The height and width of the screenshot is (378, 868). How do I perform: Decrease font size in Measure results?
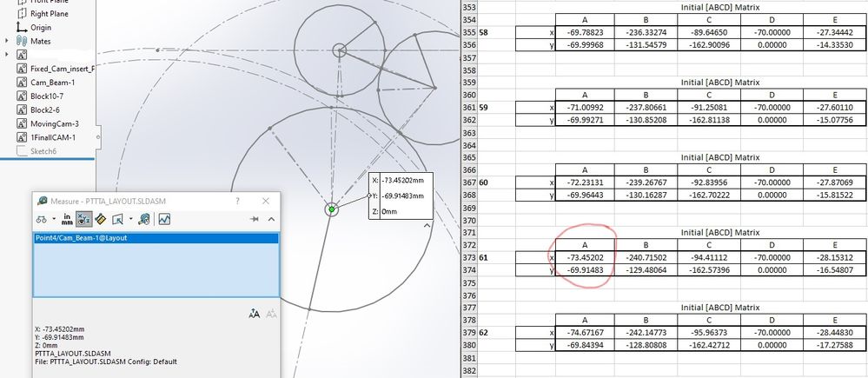[271, 314]
